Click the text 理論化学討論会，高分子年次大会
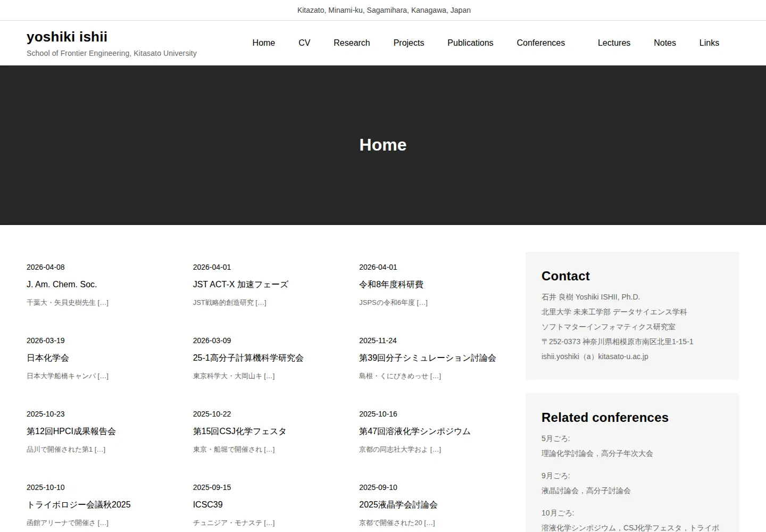This screenshot has width=766, height=532. [597, 454]
